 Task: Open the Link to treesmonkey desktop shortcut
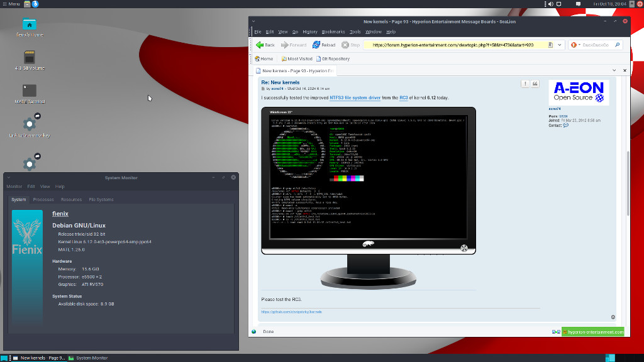coord(30,126)
